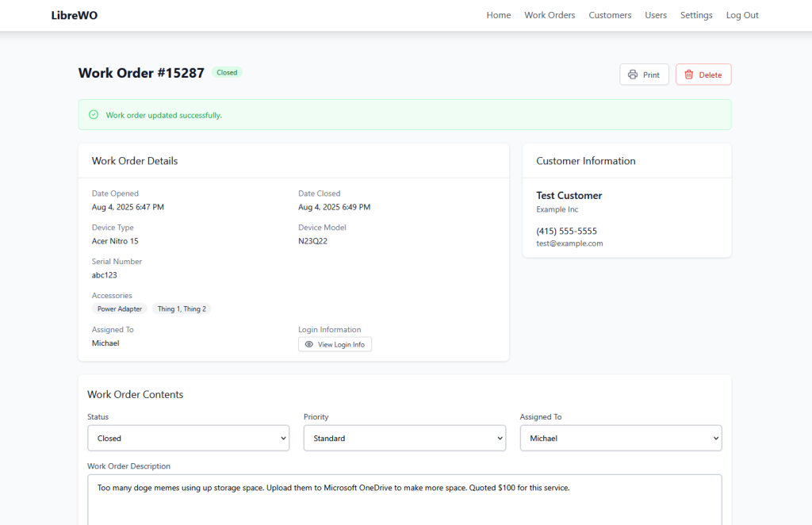Click the printer icon on the Print button

(633, 74)
